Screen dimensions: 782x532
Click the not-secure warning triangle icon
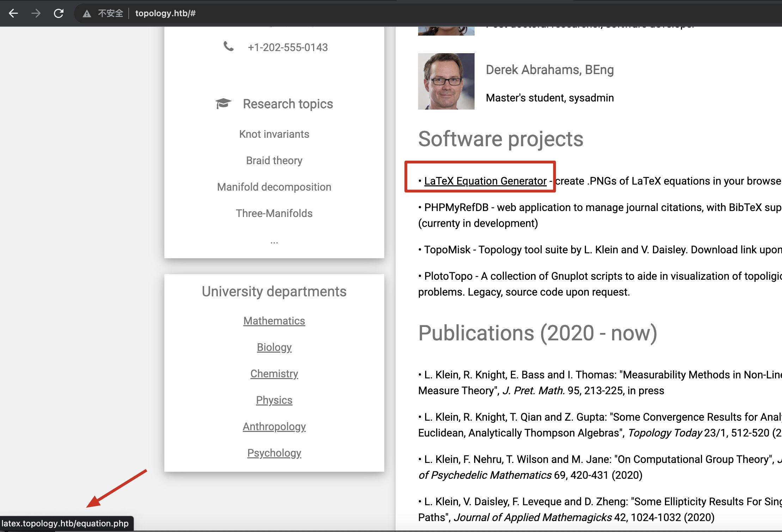click(x=87, y=14)
